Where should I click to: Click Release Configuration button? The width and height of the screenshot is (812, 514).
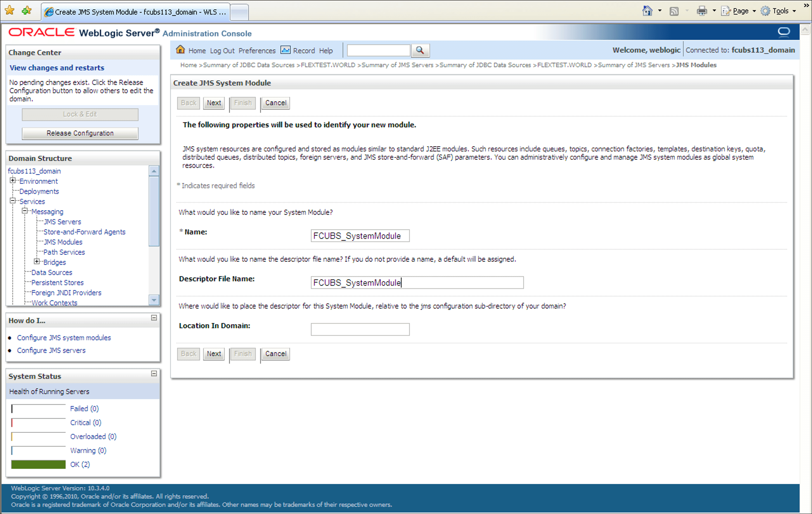(x=80, y=133)
